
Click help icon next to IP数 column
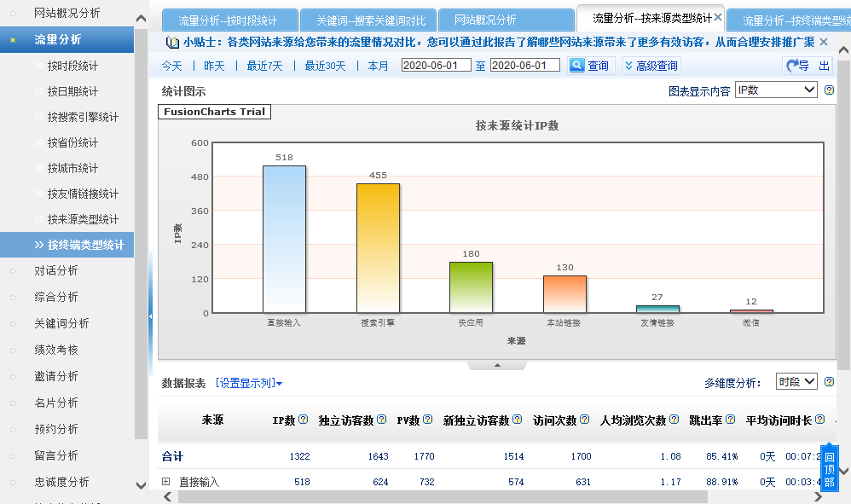[304, 420]
